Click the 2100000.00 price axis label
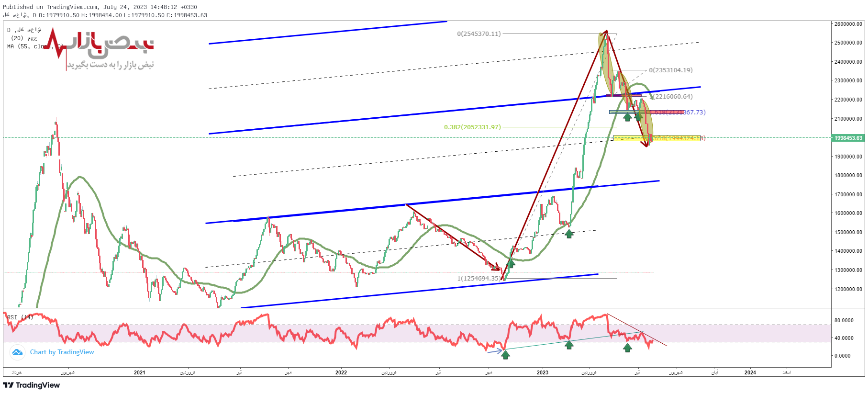Image resolution: width=868 pixels, height=394 pixels. tap(848, 119)
